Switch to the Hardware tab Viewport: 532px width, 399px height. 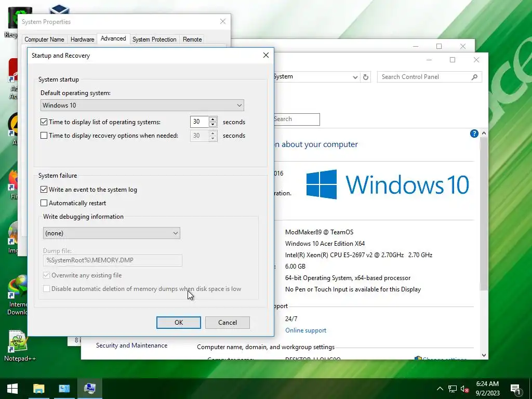tap(83, 39)
